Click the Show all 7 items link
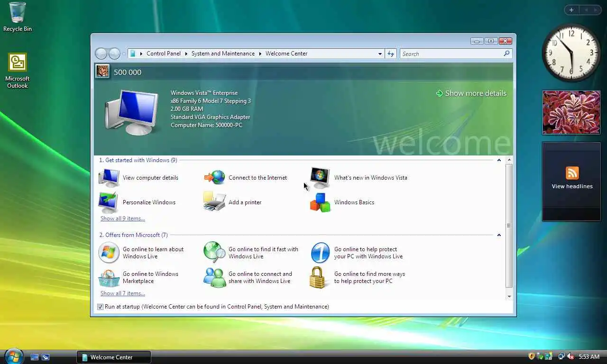Screen dimensions: 607x364 (x=123, y=293)
